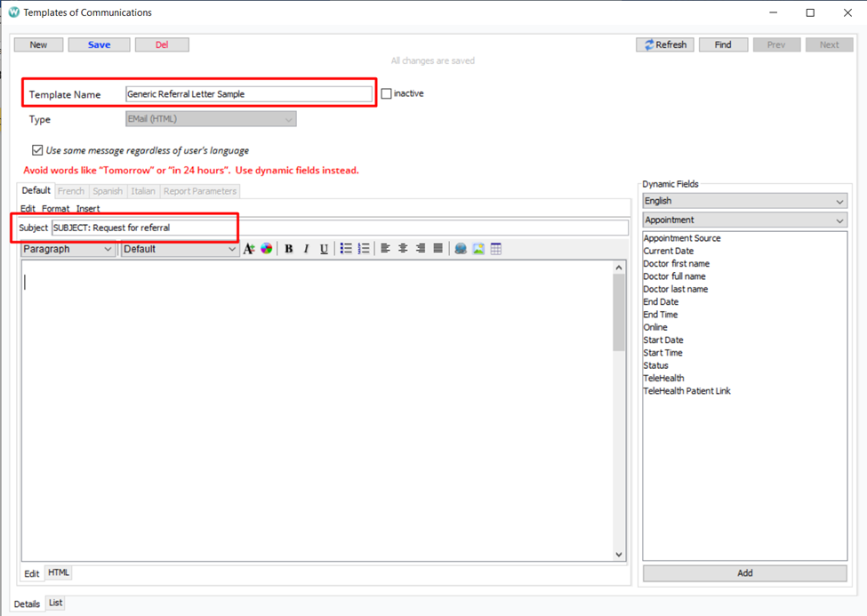Expand the English language dropdown
The height and width of the screenshot is (616, 867).
(744, 201)
